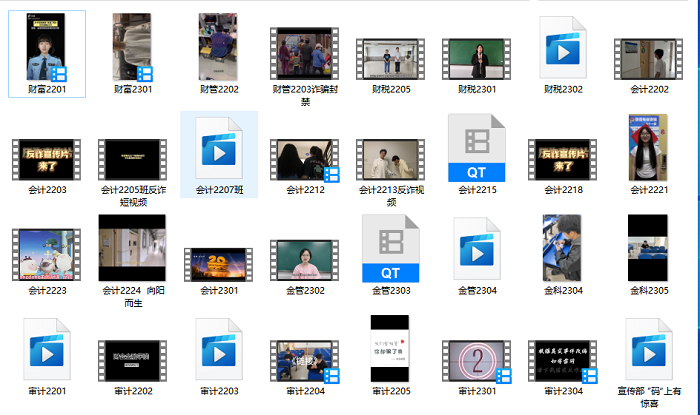Select the 金管2302 video thumbnail

pos(305,260)
